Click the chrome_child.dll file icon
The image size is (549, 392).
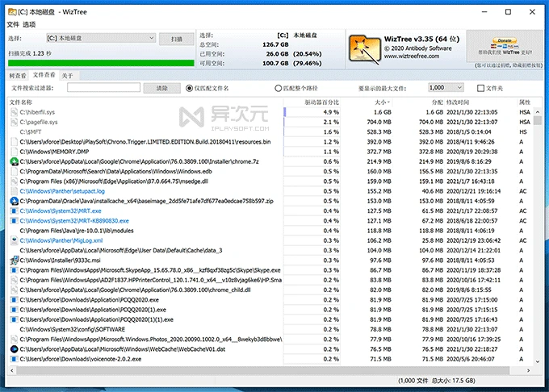(14, 290)
